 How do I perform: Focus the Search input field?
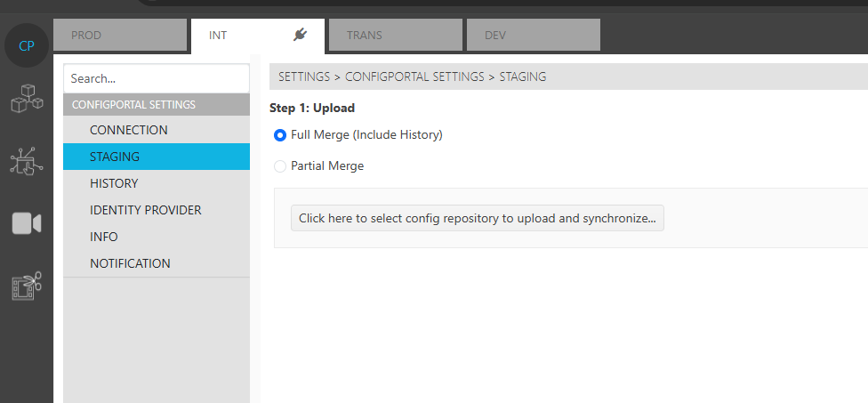tap(156, 78)
